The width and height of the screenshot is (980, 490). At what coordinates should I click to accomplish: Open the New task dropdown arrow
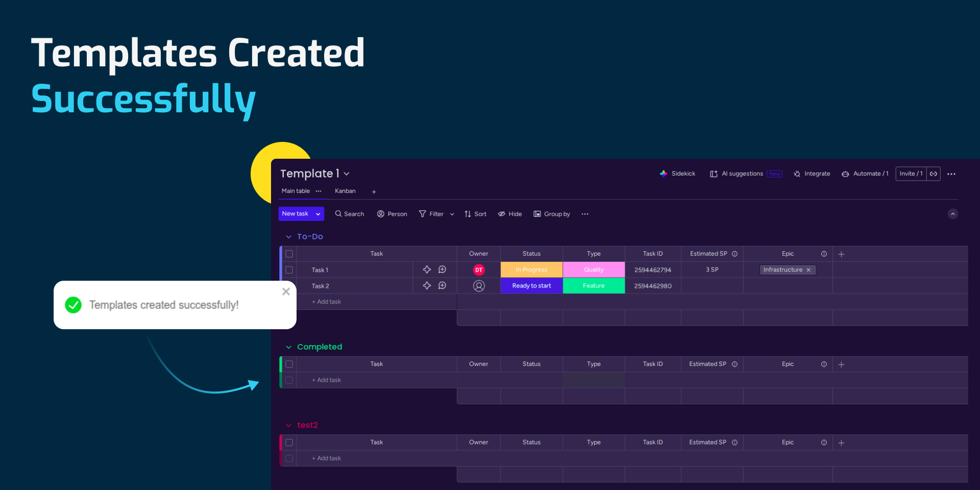(x=318, y=214)
